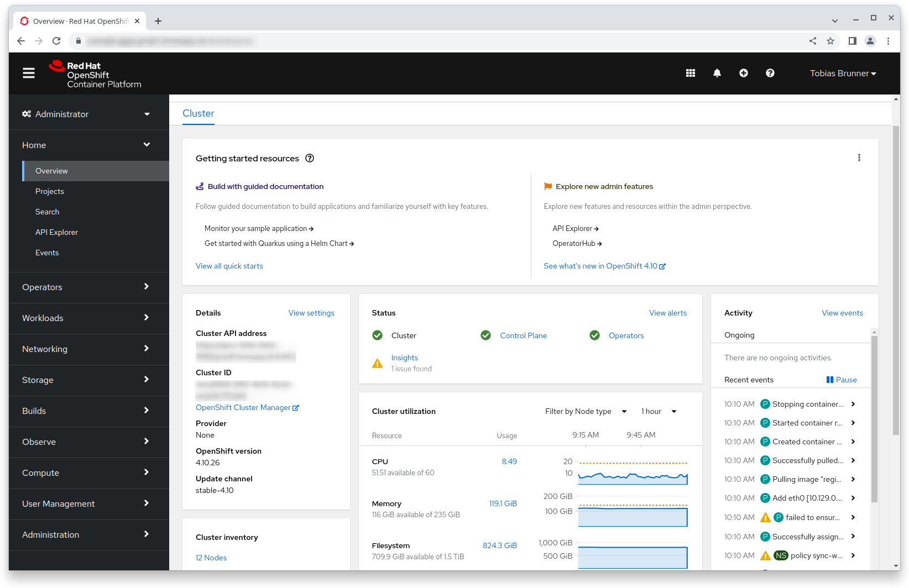Open the help question mark icon

770,73
